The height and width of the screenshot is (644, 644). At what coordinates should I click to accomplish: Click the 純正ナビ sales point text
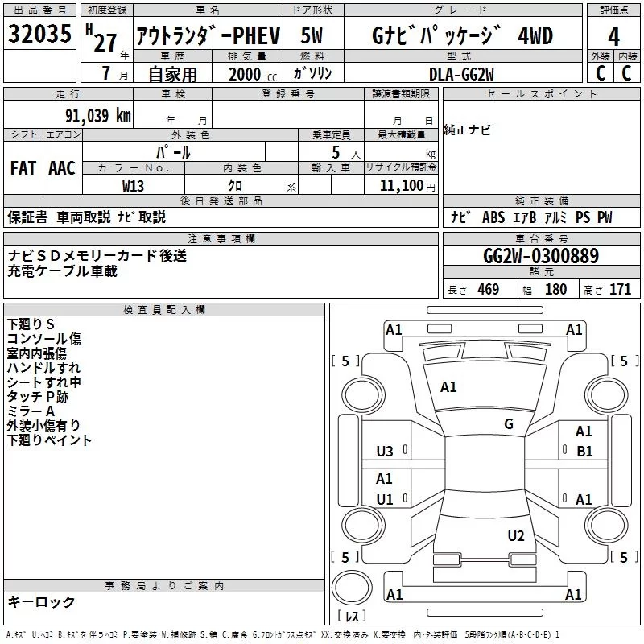pos(468,130)
